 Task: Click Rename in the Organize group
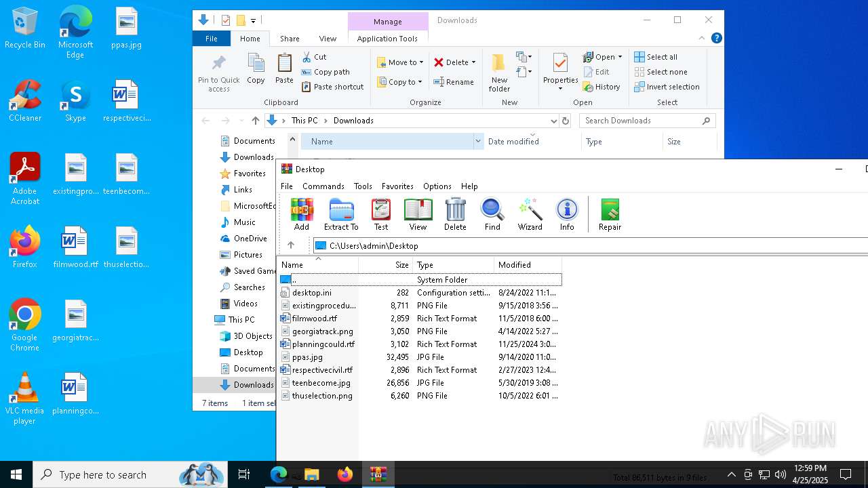pyautogui.click(x=454, y=82)
